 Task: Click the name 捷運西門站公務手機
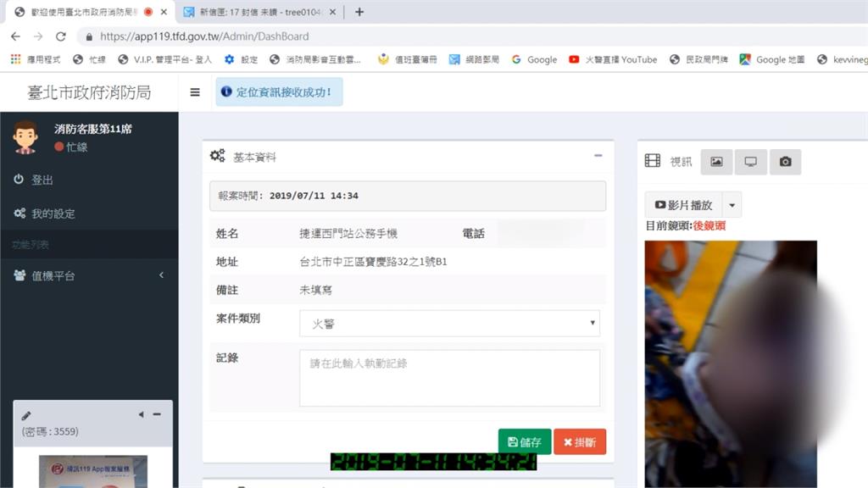tap(348, 234)
